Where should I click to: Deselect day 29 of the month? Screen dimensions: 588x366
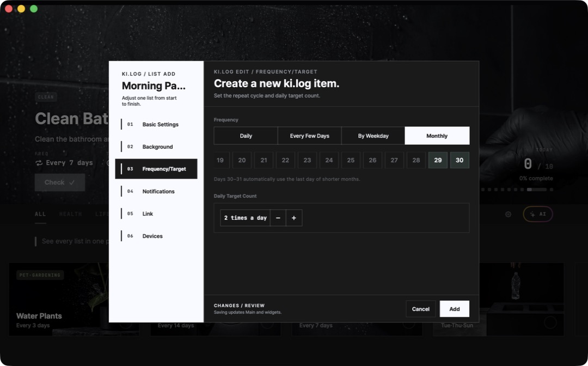pos(438,160)
